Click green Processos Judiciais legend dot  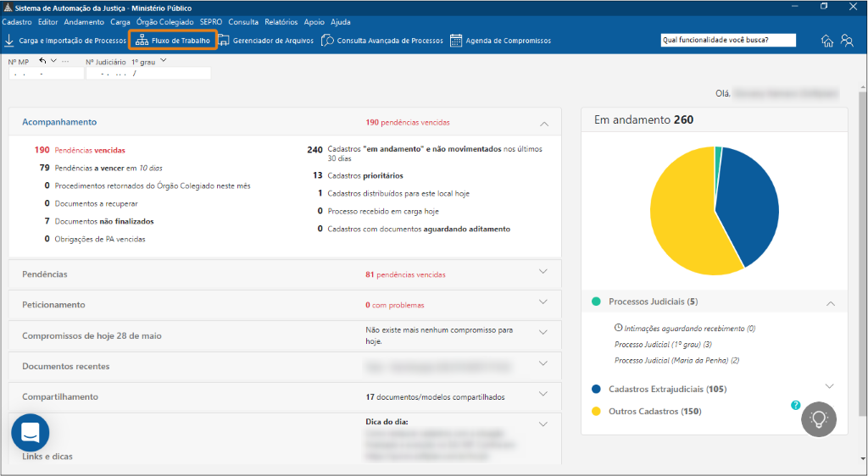tap(596, 302)
